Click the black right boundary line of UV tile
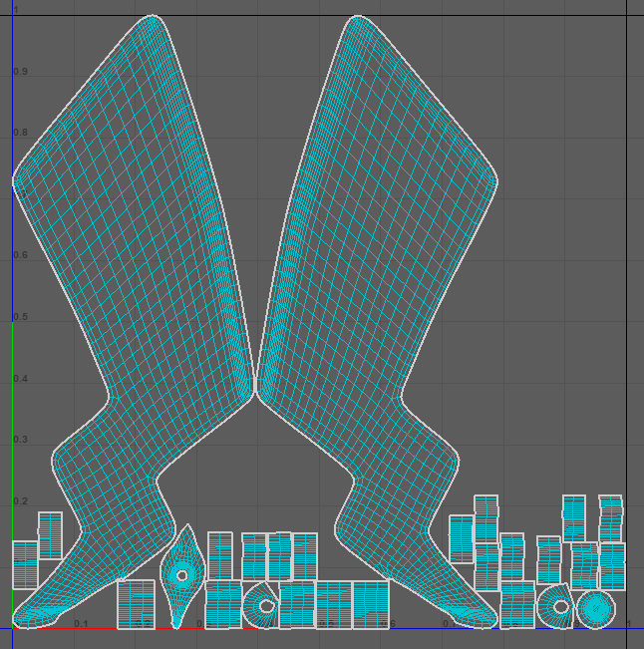Viewport: 644px width, 649px height. [x=627, y=299]
